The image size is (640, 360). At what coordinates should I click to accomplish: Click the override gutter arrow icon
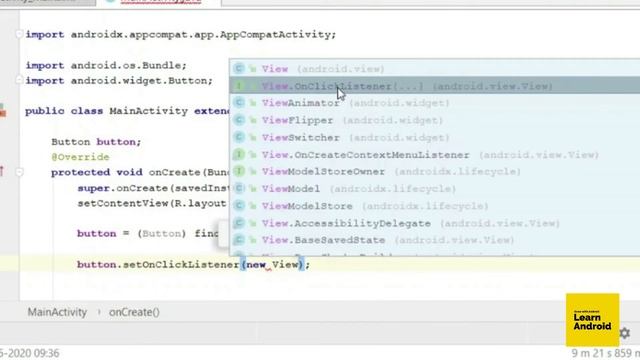(2, 171)
